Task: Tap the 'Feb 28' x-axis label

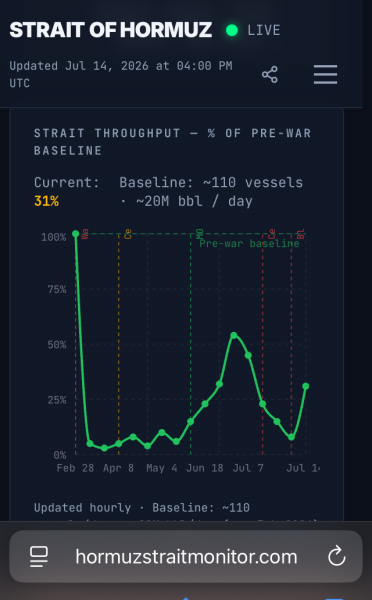Action: point(75,468)
